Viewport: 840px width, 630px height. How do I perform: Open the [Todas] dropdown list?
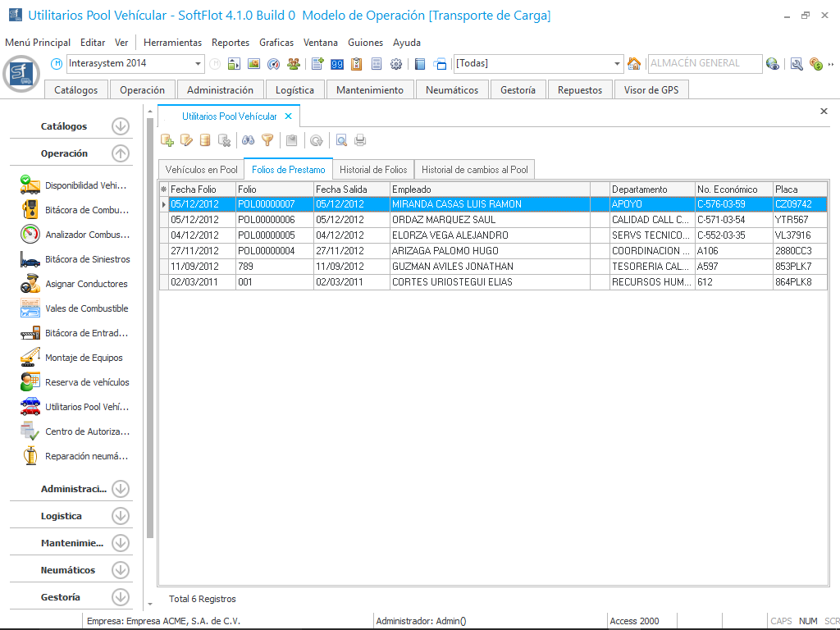click(618, 64)
